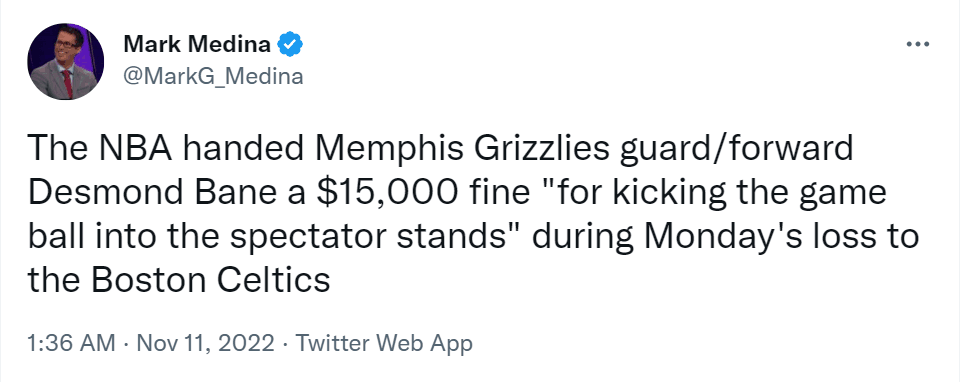Click the word guard/forward in the tweet
Screen dimensions: 973x382
[x=729, y=151]
